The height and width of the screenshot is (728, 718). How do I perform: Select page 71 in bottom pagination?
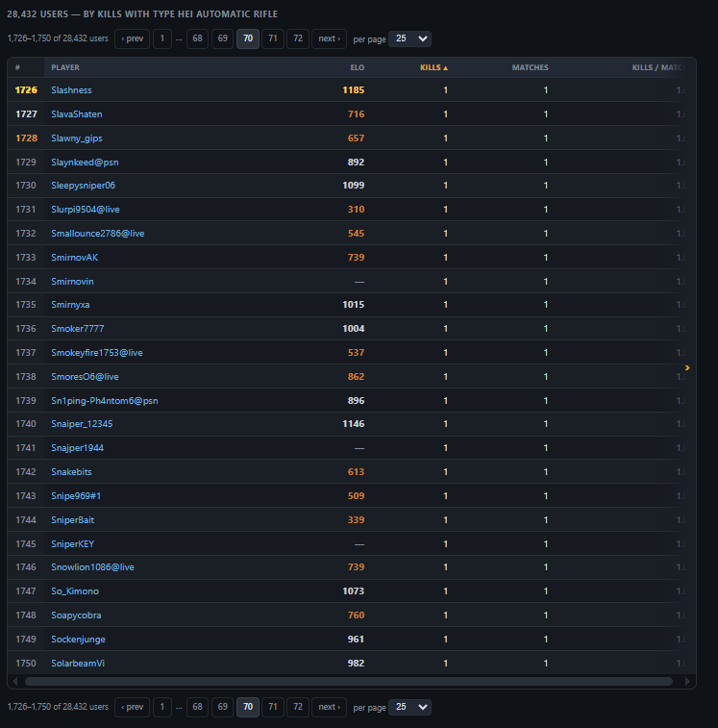273,707
